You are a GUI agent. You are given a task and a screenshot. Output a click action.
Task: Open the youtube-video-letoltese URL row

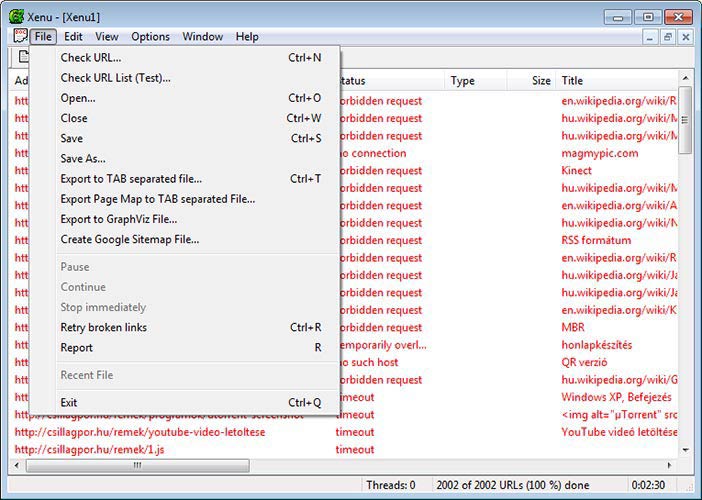139,432
